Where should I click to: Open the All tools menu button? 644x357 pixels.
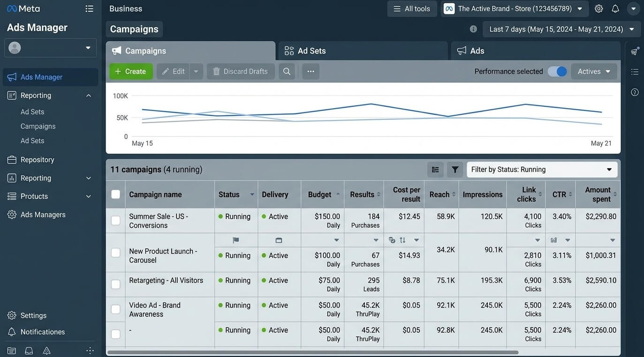[412, 8]
